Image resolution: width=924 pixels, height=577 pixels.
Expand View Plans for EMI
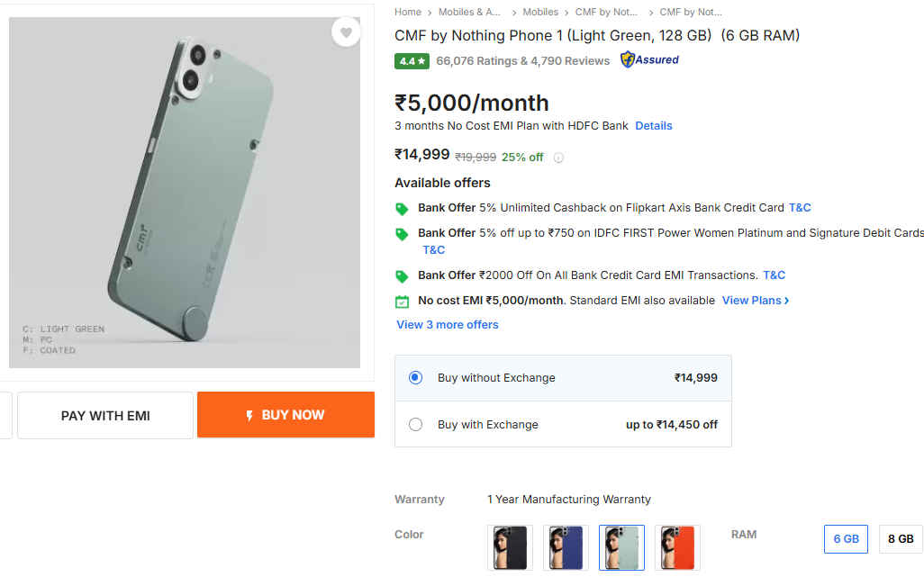[x=756, y=301]
